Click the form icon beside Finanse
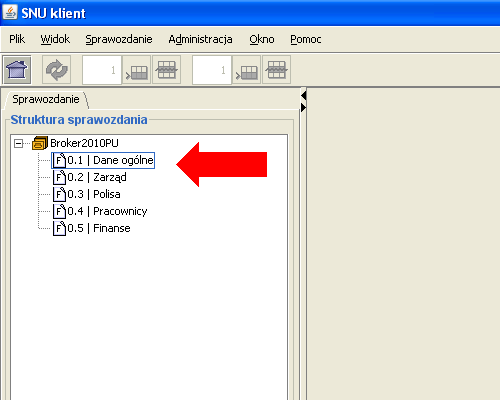This screenshot has height=400, width=500. 59,228
